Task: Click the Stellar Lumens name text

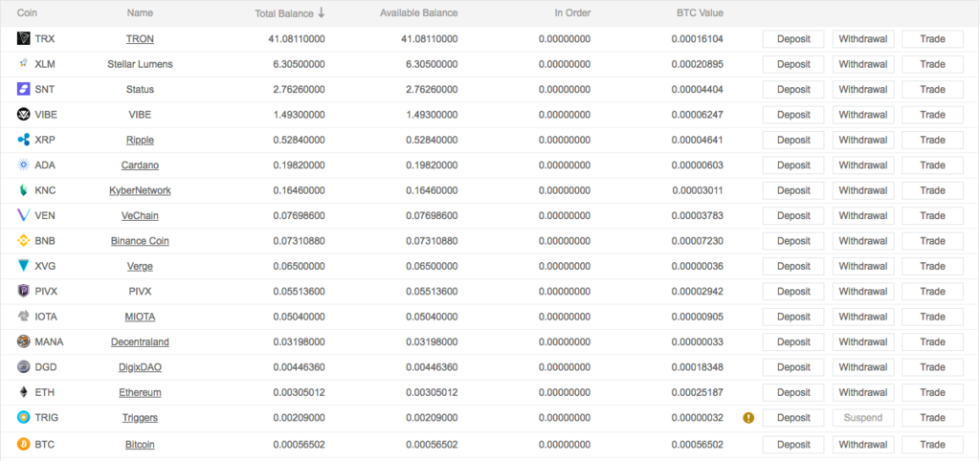Action: [x=140, y=64]
